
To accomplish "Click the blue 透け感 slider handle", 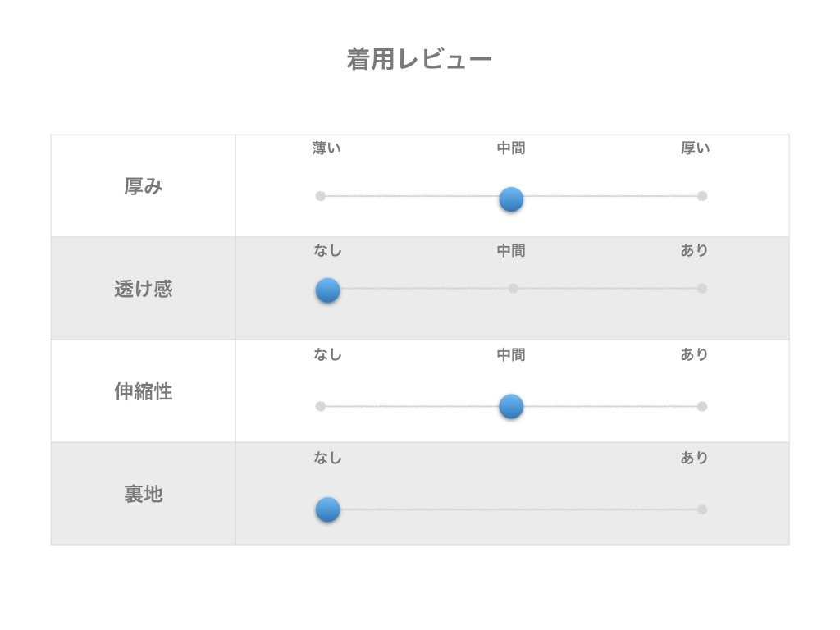I will (x=327, y=290).
